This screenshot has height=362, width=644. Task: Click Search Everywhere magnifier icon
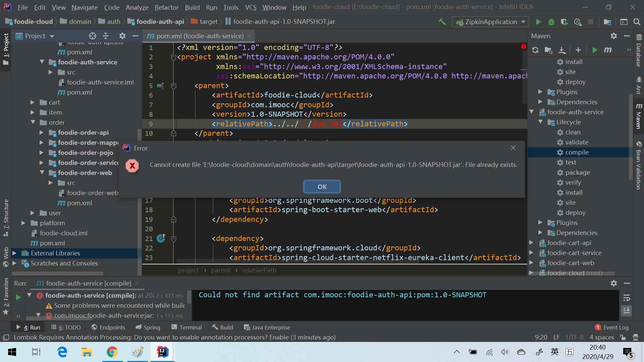tap(637, 22)
